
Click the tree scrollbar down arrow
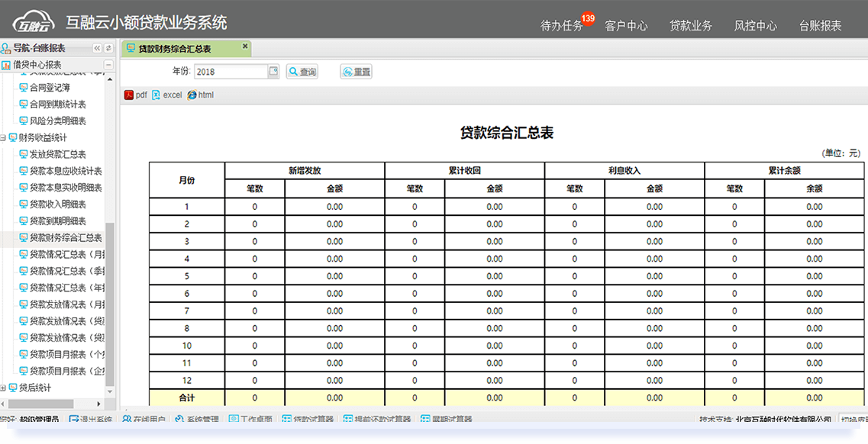tap(110, 393)
